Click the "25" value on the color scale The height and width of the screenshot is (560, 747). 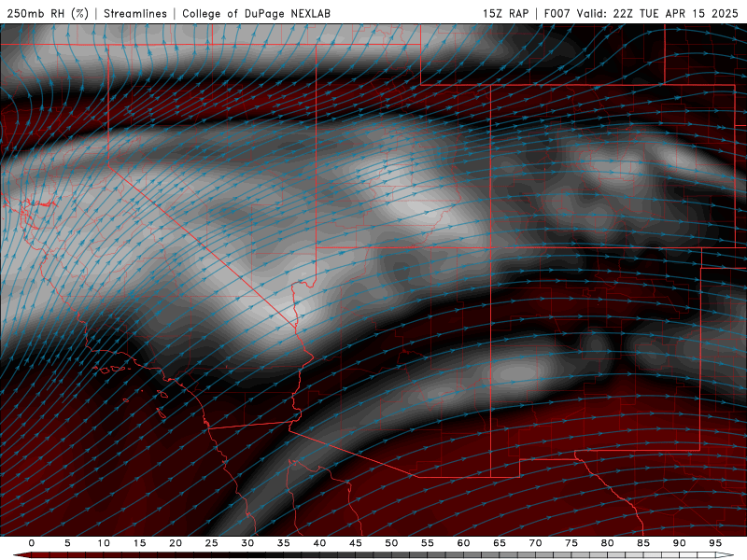click(212, 543)
